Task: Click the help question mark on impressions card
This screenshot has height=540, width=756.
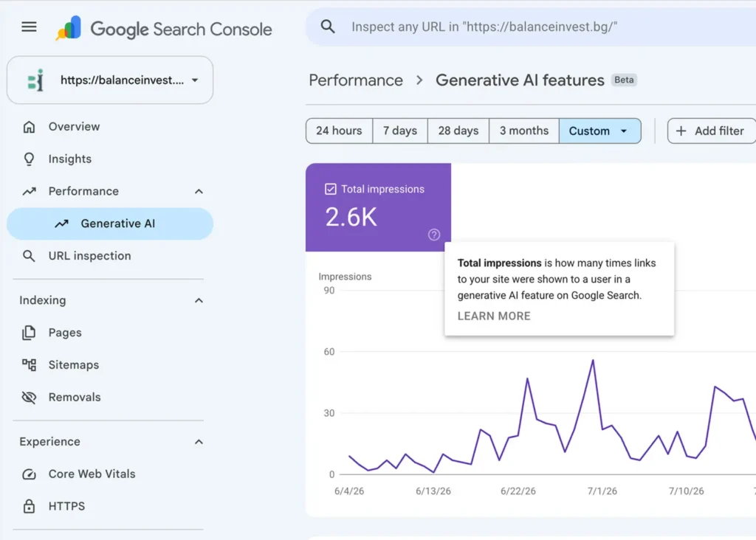Action: (434, 235)
